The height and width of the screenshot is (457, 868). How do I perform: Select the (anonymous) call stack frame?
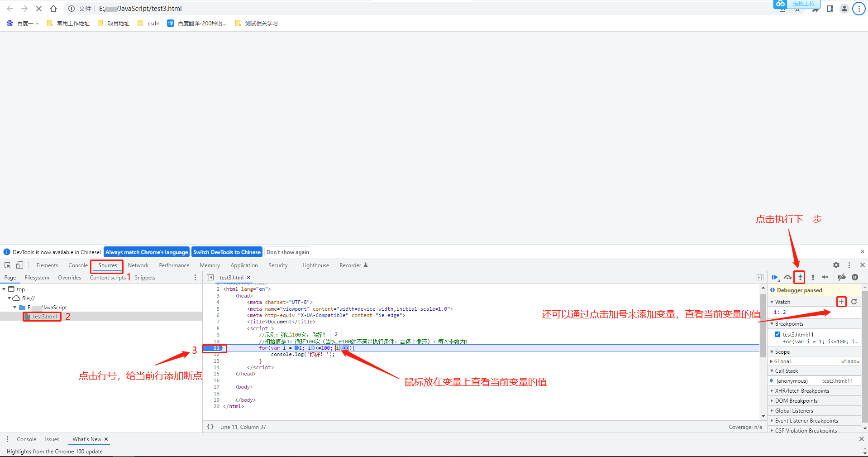[814, 381]
